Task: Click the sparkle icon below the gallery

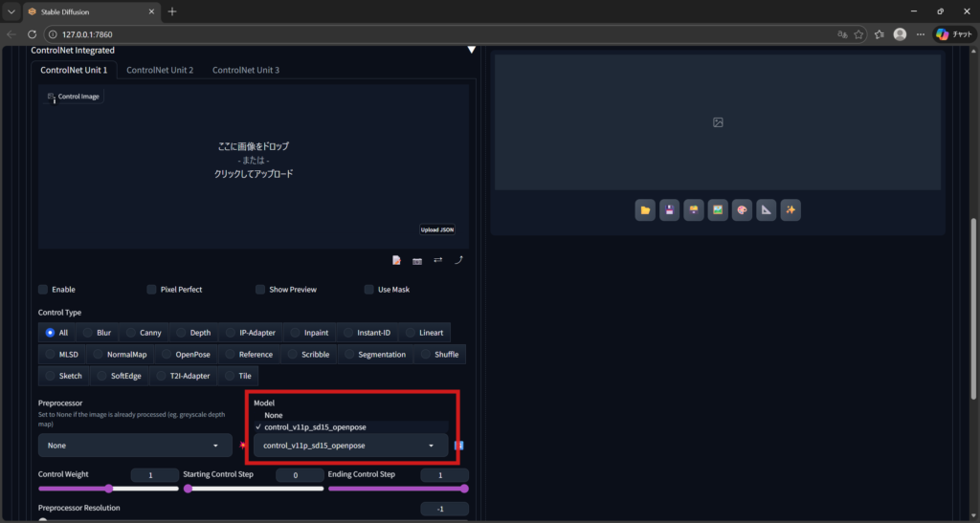Action: [791, 210]
